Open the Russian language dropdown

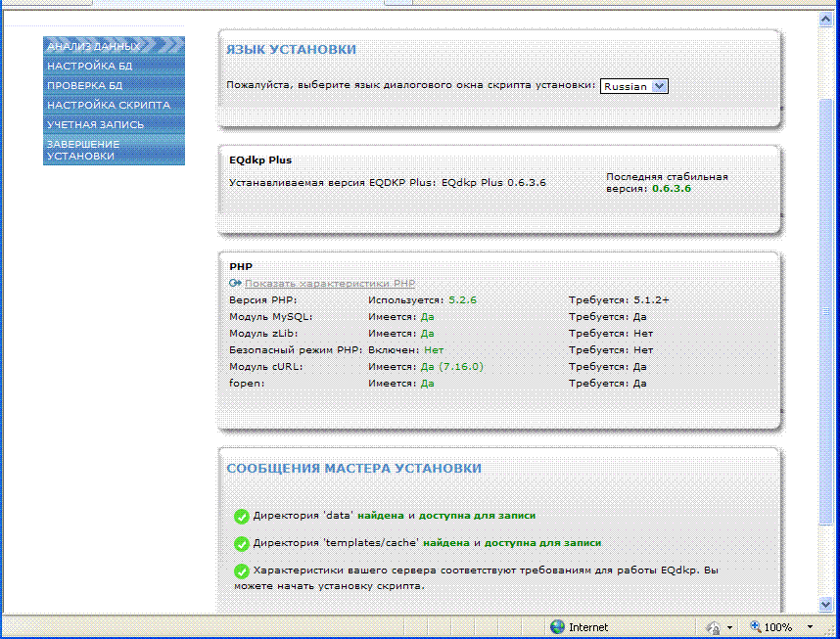click(633, 86)
